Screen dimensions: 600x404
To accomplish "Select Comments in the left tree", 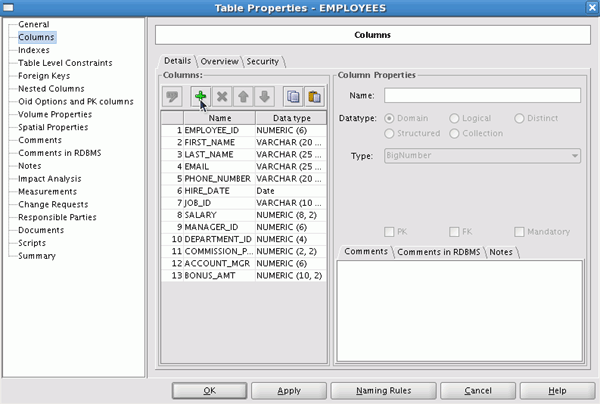I will (x=40, y=140).
